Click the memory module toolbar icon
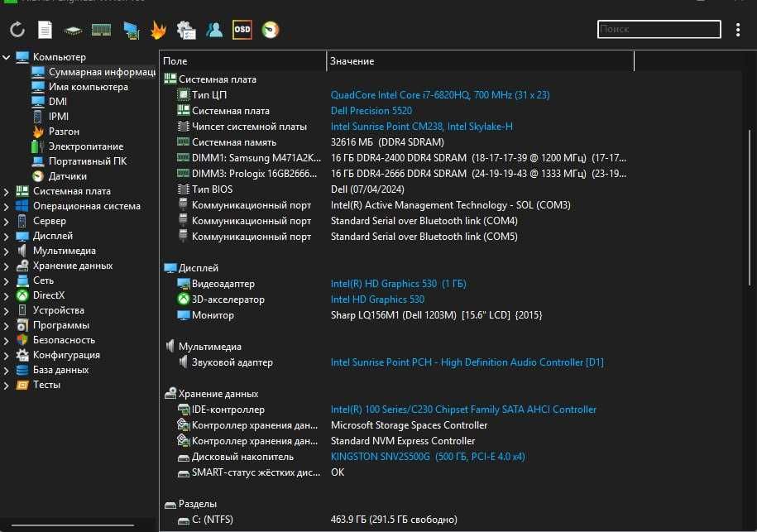The height and width of the screenshot is (532, 757). pos(102,30)
